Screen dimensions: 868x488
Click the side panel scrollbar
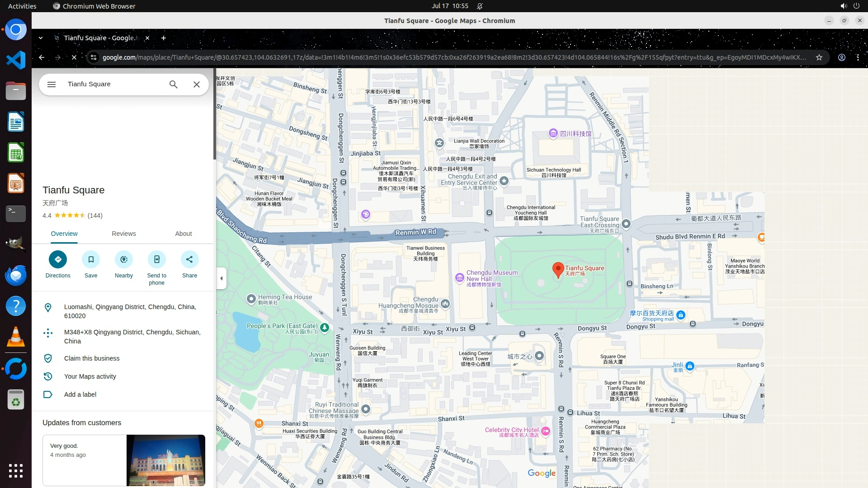point(214,114)
